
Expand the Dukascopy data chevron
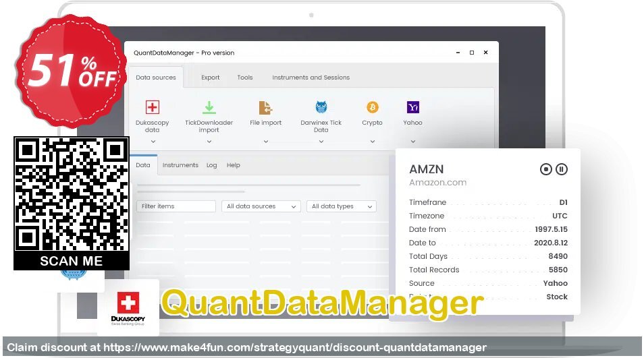point(153,142)
